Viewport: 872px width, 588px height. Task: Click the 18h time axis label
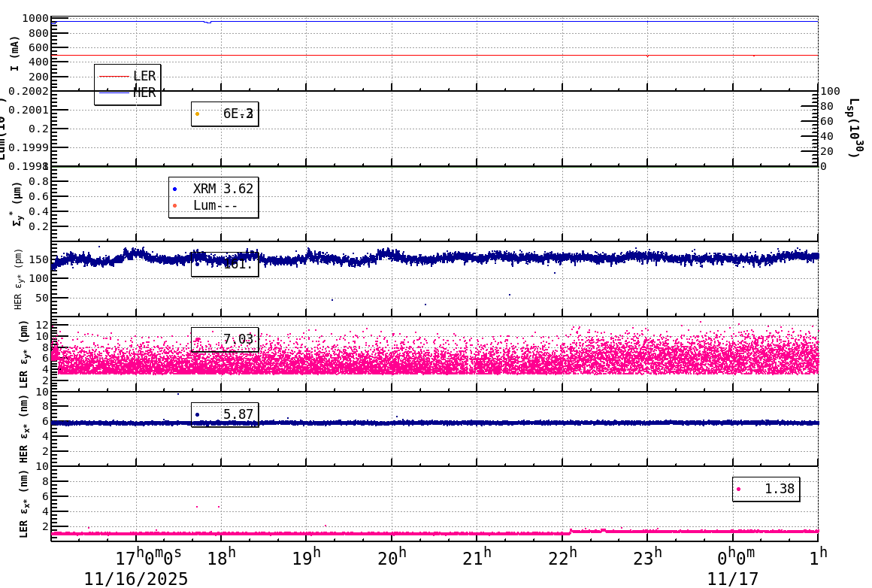pos(221,556)
